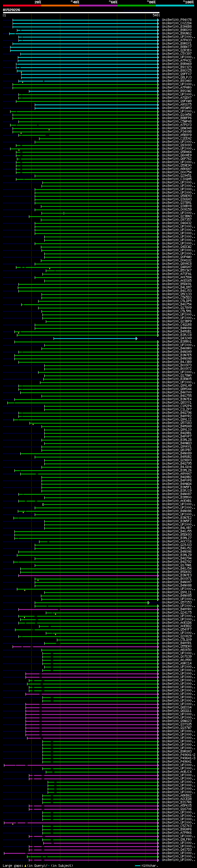Open hit UniRef100_P34098
This screenshot has width=197, height=868.
click(x=177, y=132)
